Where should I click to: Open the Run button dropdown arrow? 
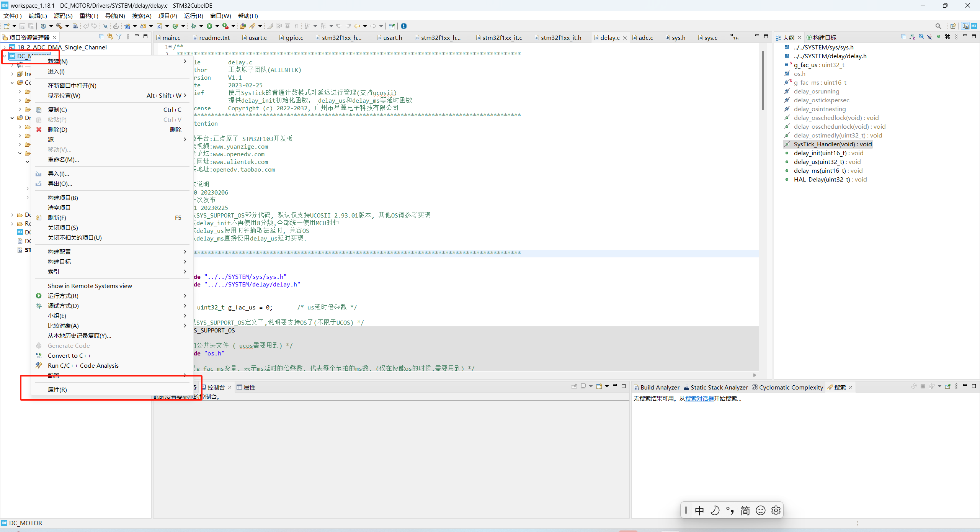pos(217,26)
